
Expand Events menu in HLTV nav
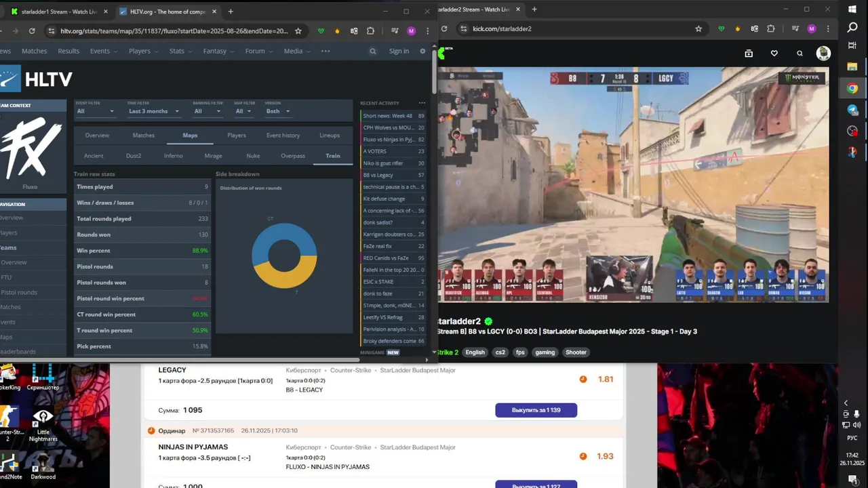point(104,51)
